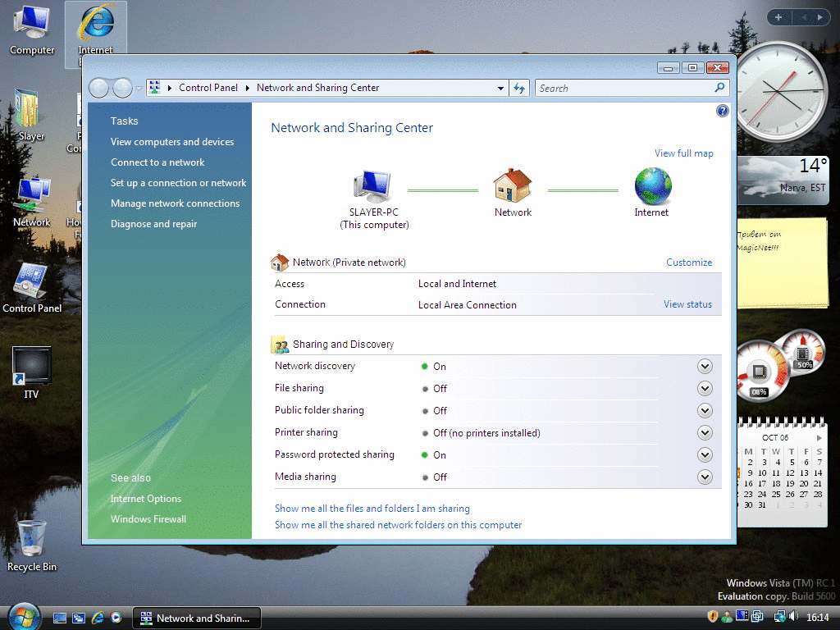
Task: Click Set up a connection or network
Action: coord(178,183)
